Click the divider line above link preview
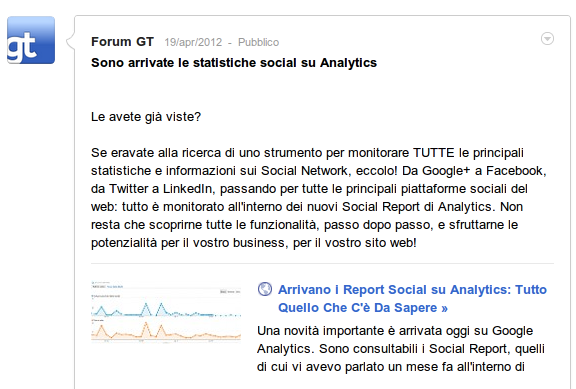 pos(322,263)
